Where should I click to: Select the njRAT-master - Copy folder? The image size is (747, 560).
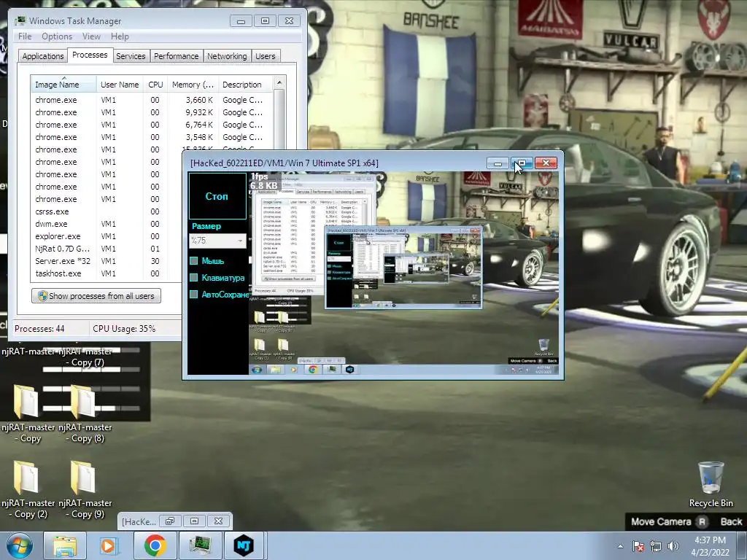point(28,413)
